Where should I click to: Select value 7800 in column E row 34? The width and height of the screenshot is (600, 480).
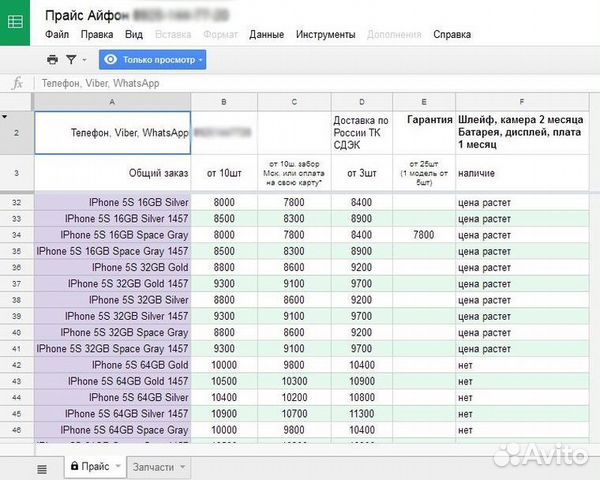(x=424, y=235)
